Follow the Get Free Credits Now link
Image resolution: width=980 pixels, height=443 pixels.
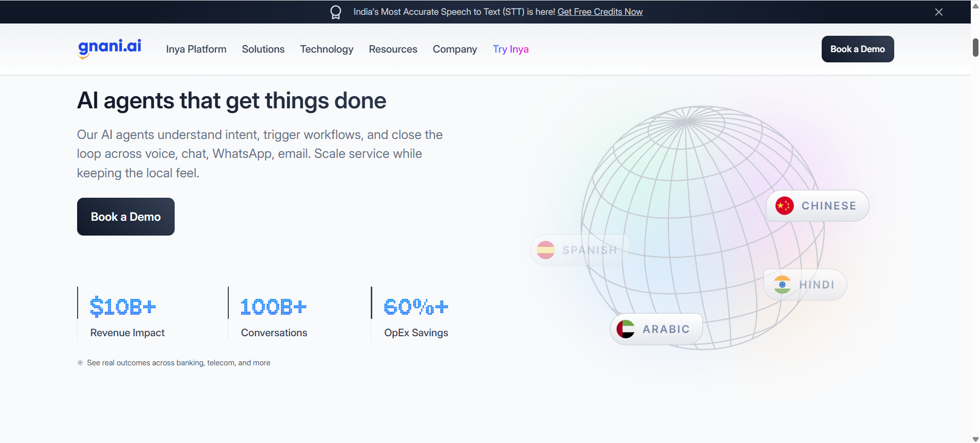[x=600, y=12]
